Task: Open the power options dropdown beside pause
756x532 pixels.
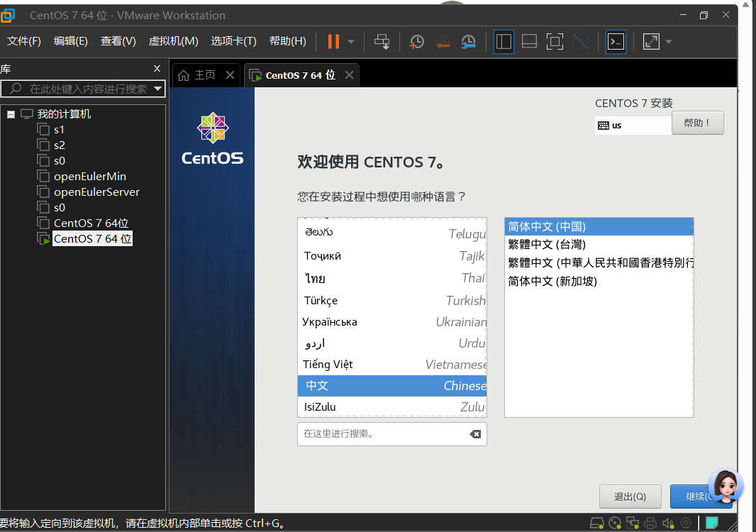Action: click(351, 41)
